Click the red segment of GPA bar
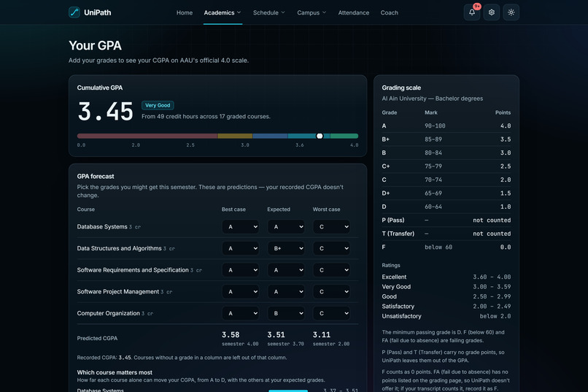Screen dimensions: 588x392 coord(147,136)
